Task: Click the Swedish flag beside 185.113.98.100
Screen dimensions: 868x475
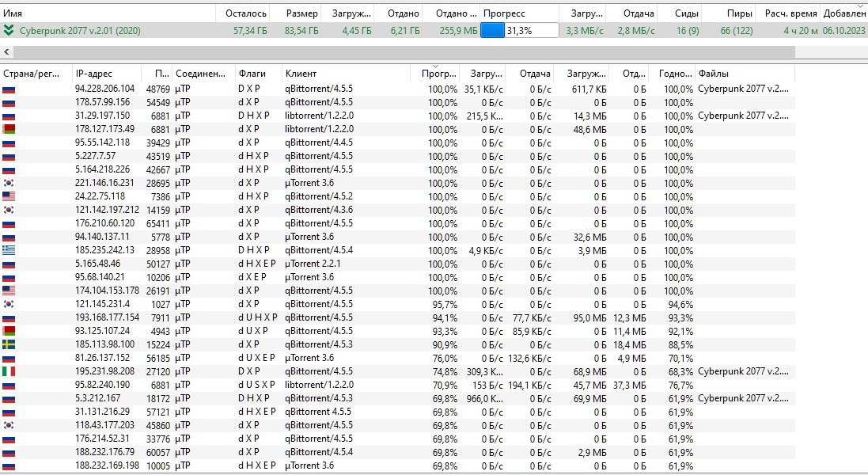Action: click(x=9, y=344)
